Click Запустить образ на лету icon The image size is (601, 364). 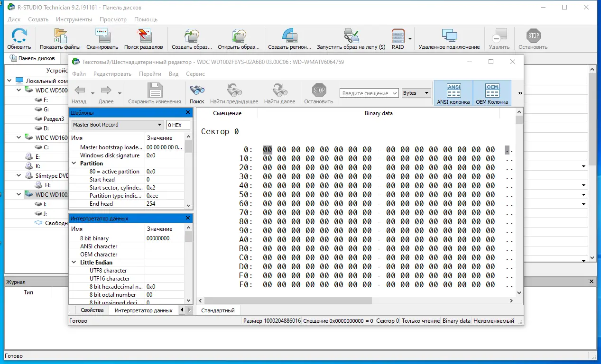(351, 36)
